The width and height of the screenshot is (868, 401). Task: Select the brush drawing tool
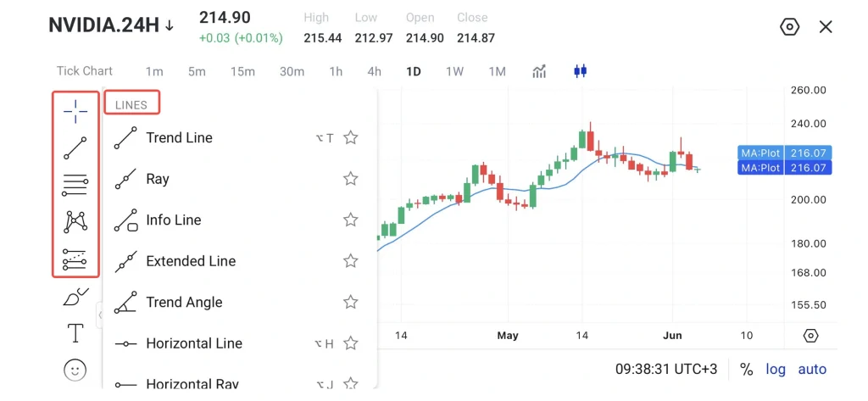click(x=75, y=297)
